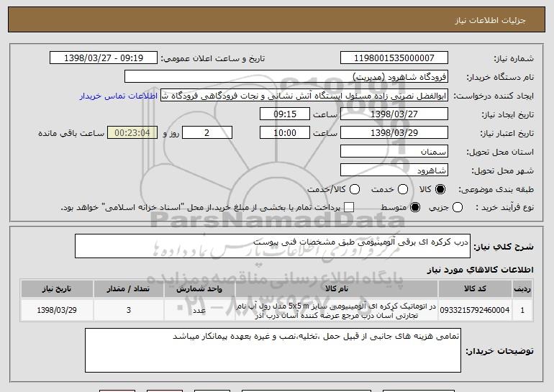The image size is (554, 392).
Task: Select product code cell 0933215792460004
Action: [475, 310]
